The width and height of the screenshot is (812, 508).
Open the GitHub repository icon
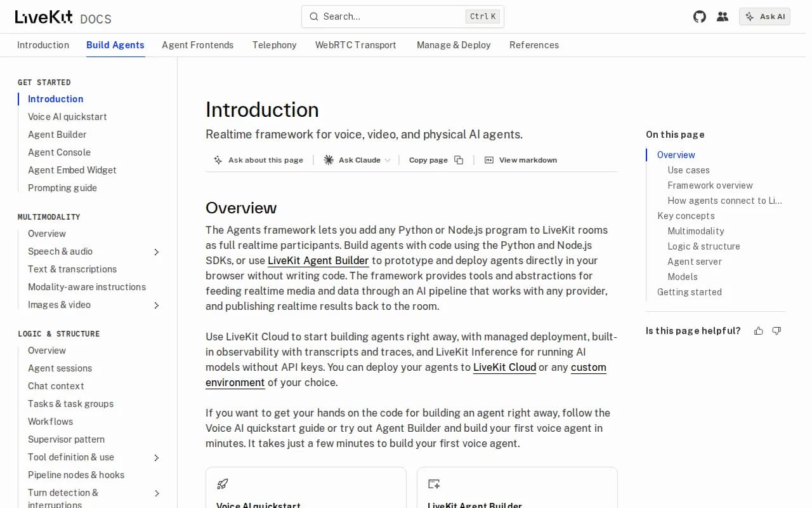699,17
